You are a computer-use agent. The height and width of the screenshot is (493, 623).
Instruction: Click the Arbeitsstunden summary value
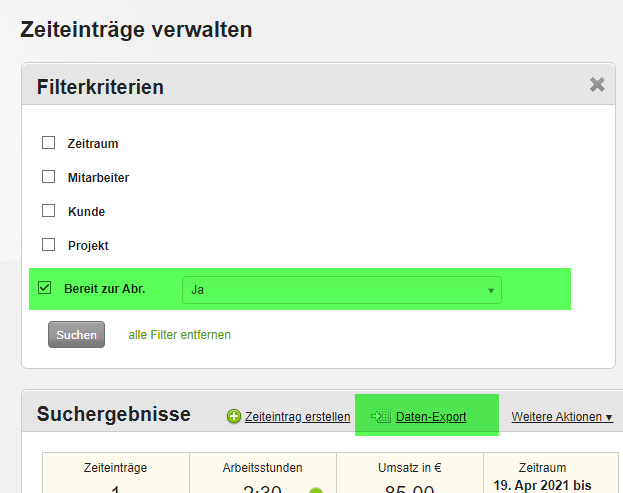tap(262, 488)
